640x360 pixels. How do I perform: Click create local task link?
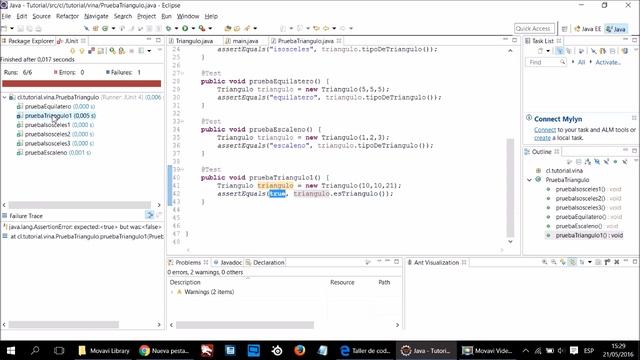542,138
